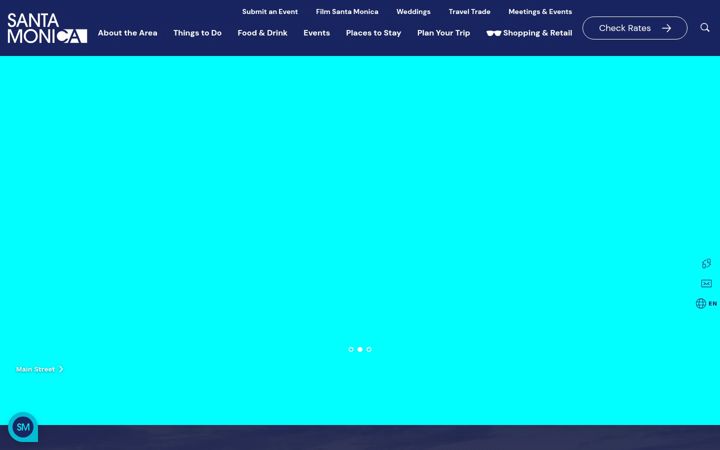This screenshot has width=720, height=450.
Task: Select the third carousel slide dot
Action: pyautogui.click(x=369, y=349)
